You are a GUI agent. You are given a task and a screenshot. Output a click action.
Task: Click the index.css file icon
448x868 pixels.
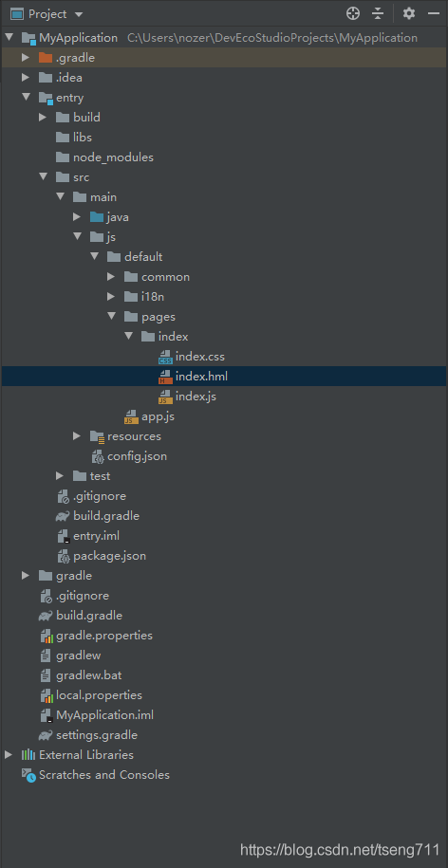pos(165,357)
